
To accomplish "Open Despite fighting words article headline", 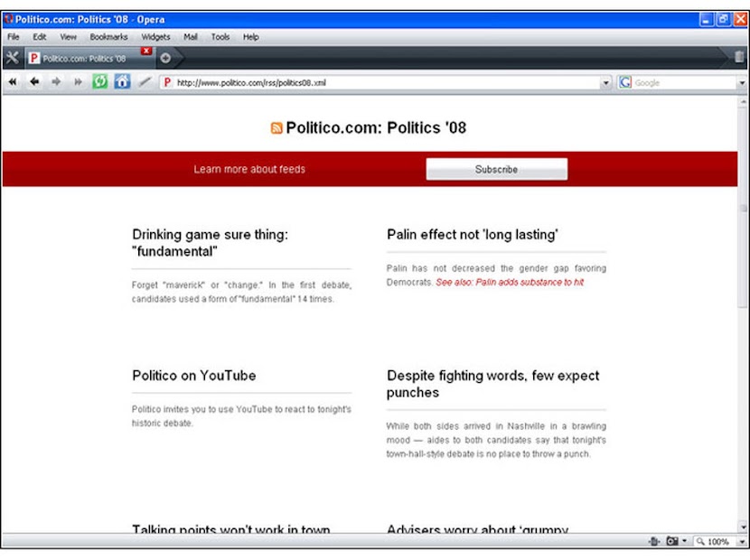I will coord(492,384).
